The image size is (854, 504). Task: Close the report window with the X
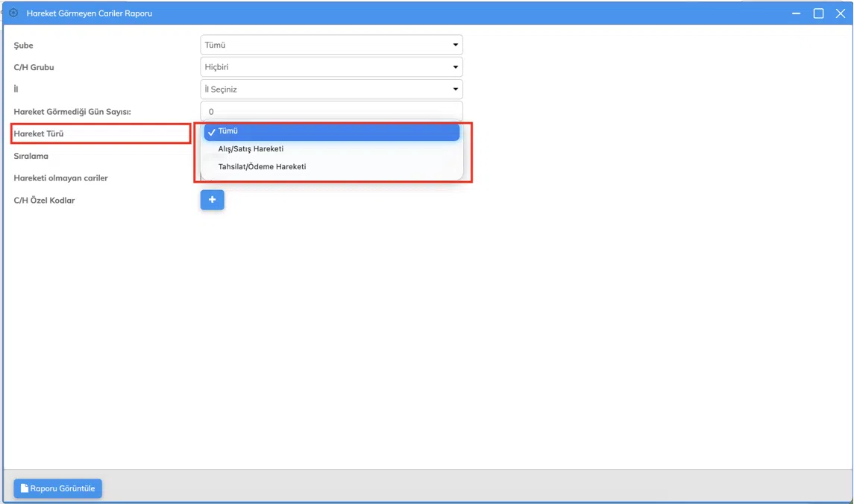(840, 13)
